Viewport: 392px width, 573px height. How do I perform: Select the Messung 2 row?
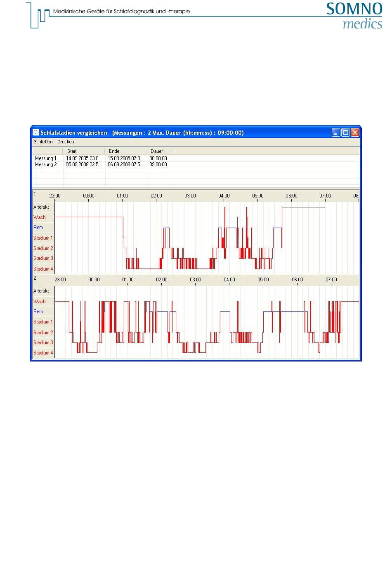tap(46, 164)
